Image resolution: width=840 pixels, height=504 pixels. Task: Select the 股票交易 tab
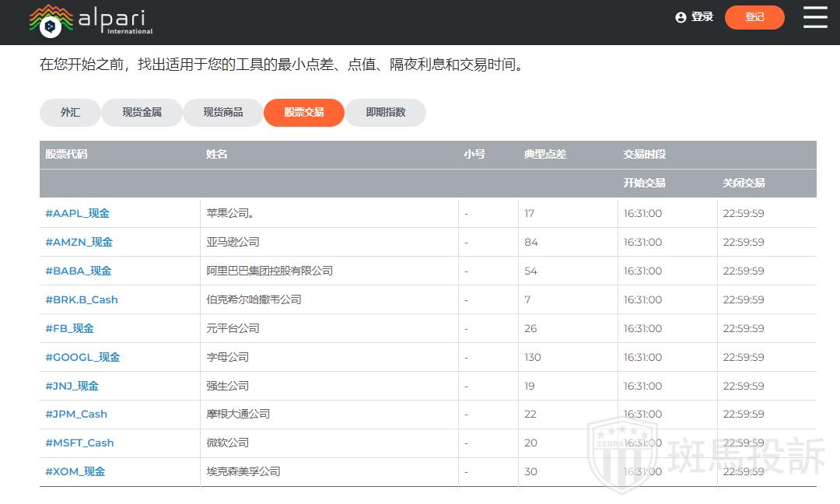(303, 112)
